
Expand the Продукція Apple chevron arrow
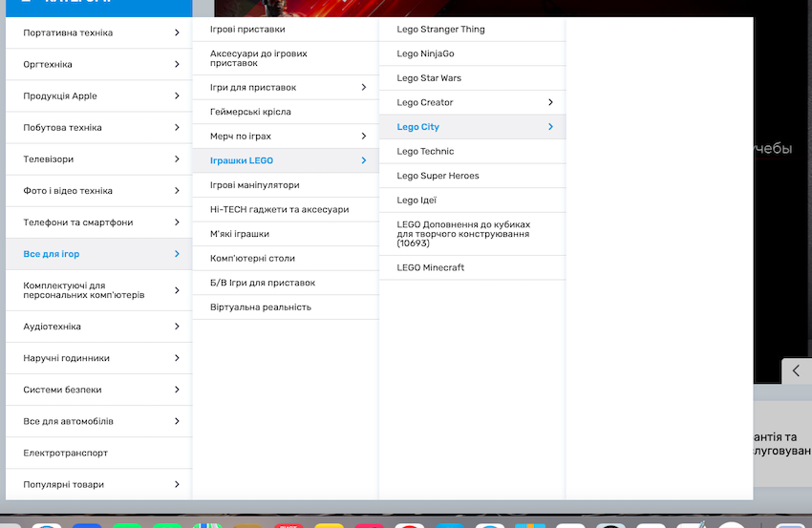(x=177, y=95)
